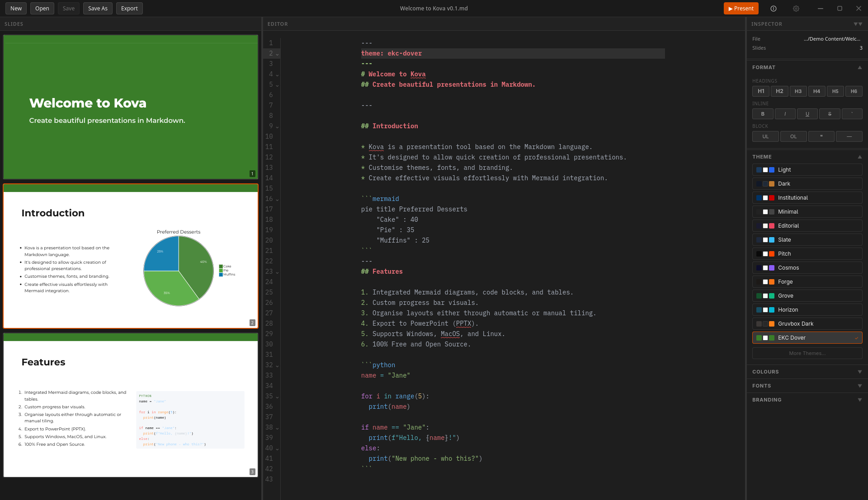Click the '## Introduction' editor line
This screenshot has height=500, width=868.
point(390,126)
